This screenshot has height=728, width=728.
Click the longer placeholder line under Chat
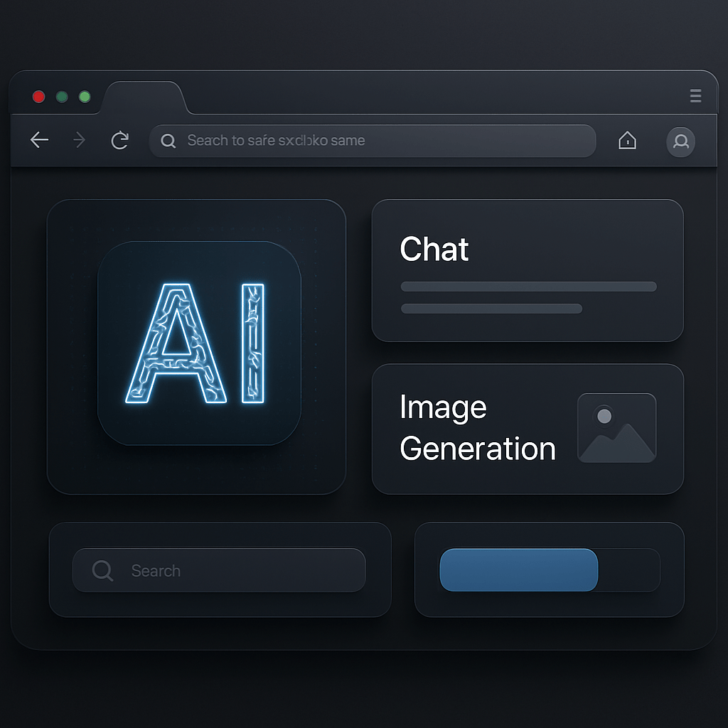click(528, 287)
